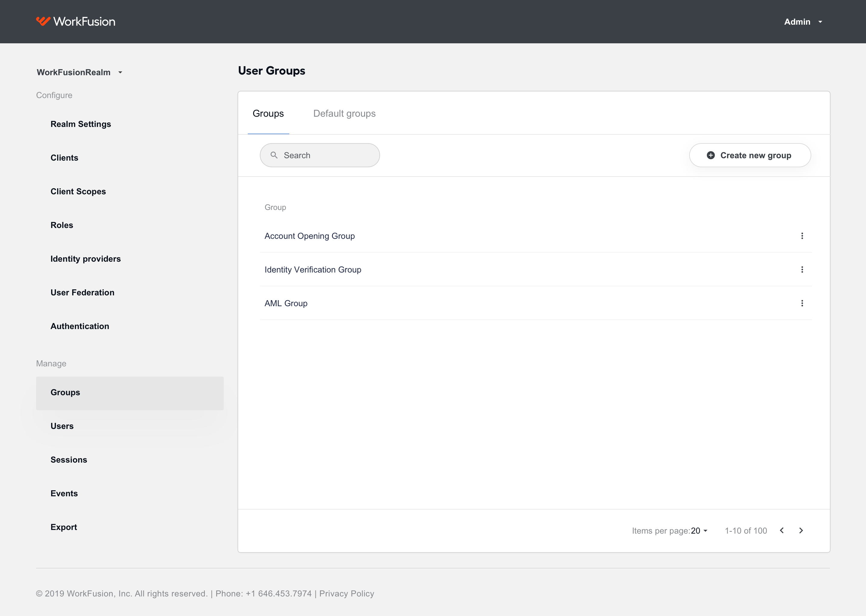Click the Manage section label
Screen dimensions: 866x616
click(51, 363)
